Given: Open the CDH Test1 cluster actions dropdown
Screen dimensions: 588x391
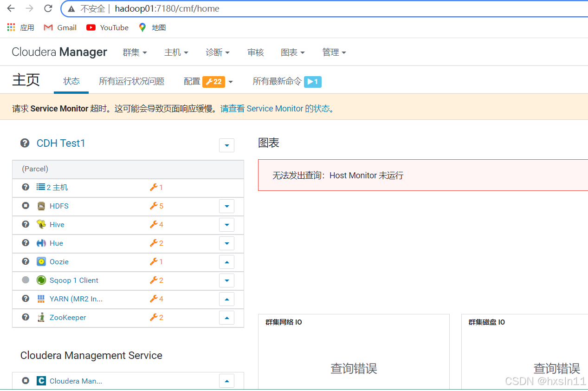Looking at the screenshot, I should tap(226, 145).
